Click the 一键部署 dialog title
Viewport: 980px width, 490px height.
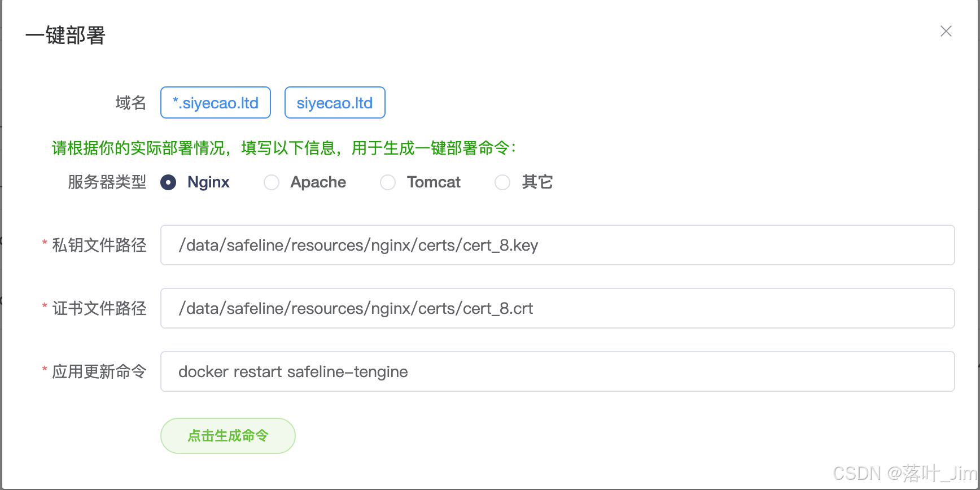pyautogui.click(x=65, y=35)
